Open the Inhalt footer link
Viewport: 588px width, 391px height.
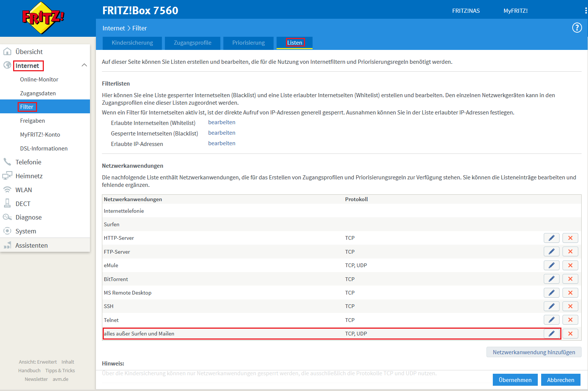pyautogui.click(x=68, y=362)
